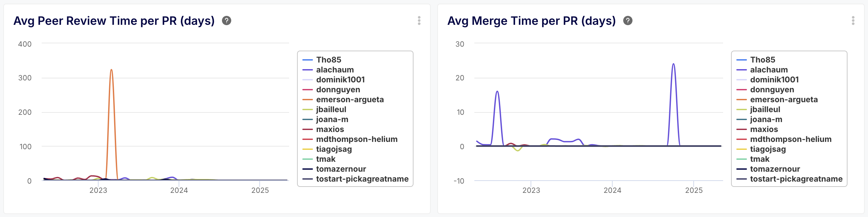Screen dimensions: 868x217
Task: Open the Peer Review chart options menu
Action: pos(419,21)
